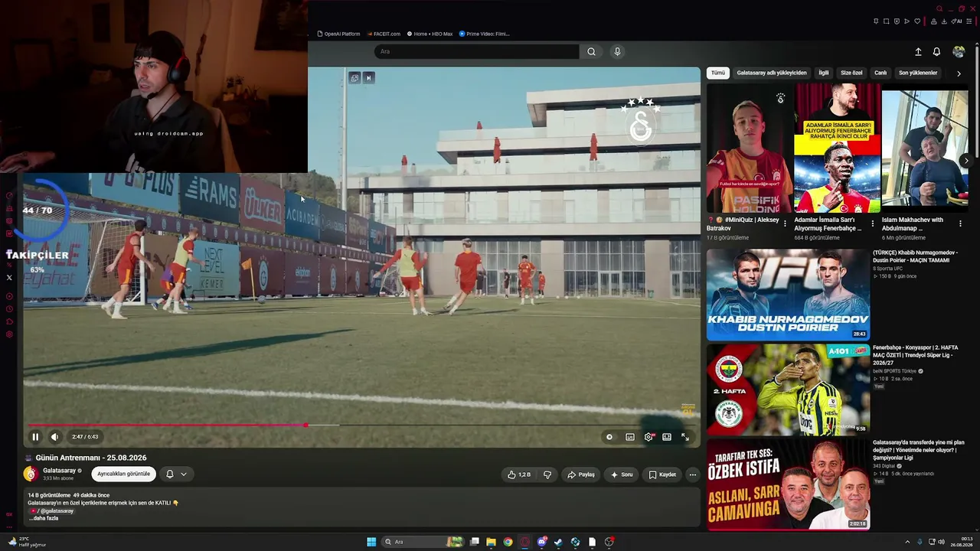Dislike the Günün Antrenmanı video
This screenshot has height=551, width=980.
[x=547, y=474]
